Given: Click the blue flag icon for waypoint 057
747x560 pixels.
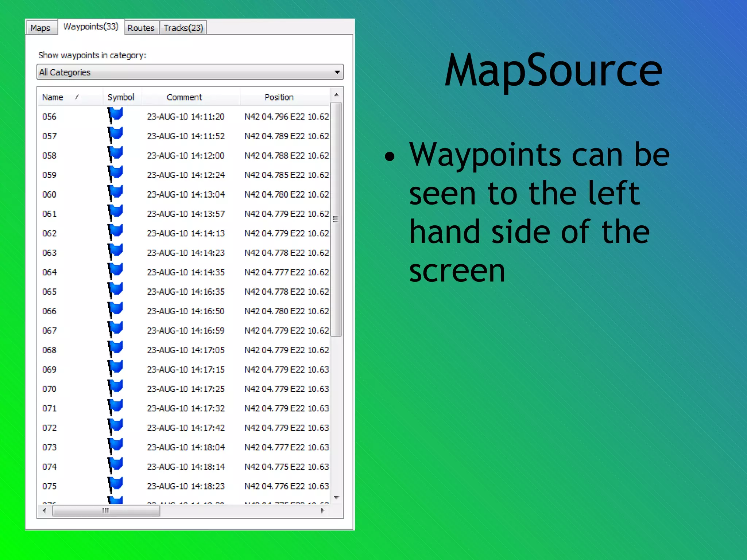Looking at the screenshot, I should point(115,135).
